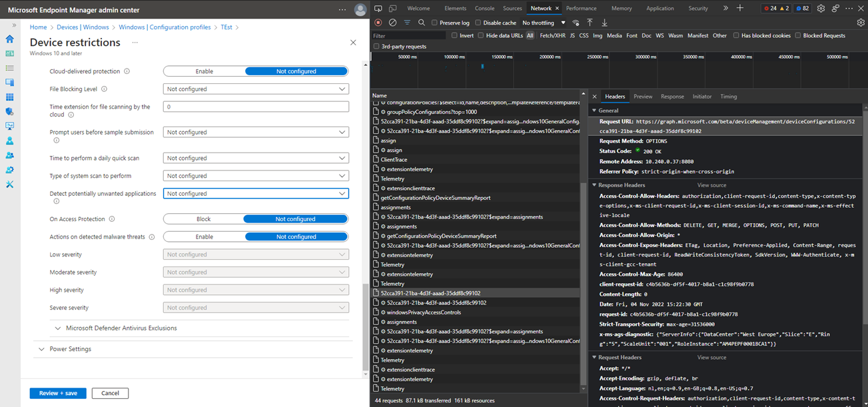868x407 pixels.
Task: Open the No throttling dropdown
Action: click(x=543, y=23)
